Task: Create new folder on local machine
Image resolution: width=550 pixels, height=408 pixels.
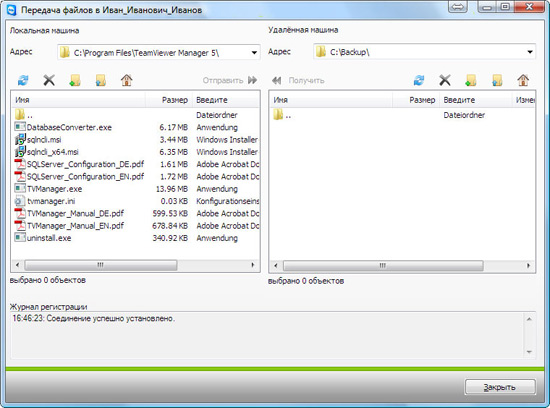Action: pos(75,80)
